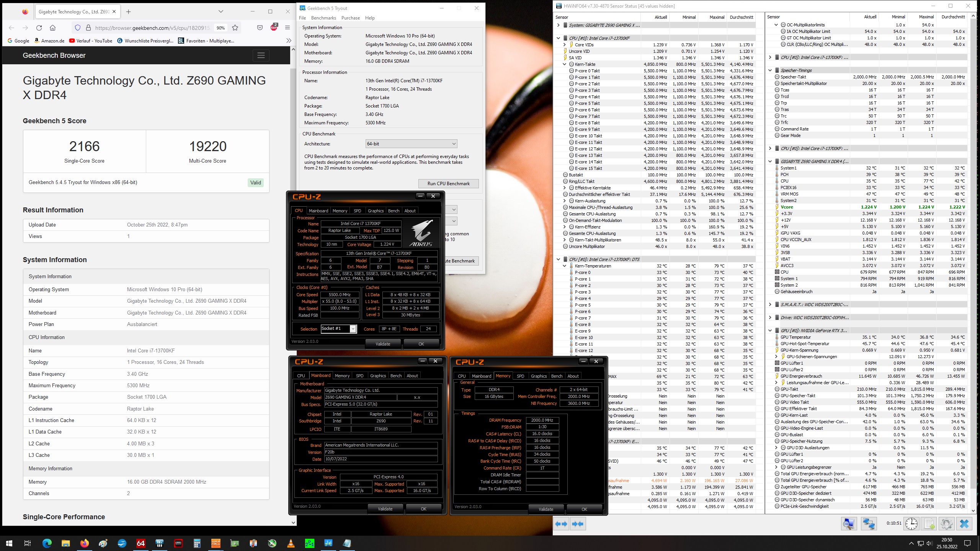
Task: Expand Kern-Takt-Multiplikatoren node
Action: [565, 240]
